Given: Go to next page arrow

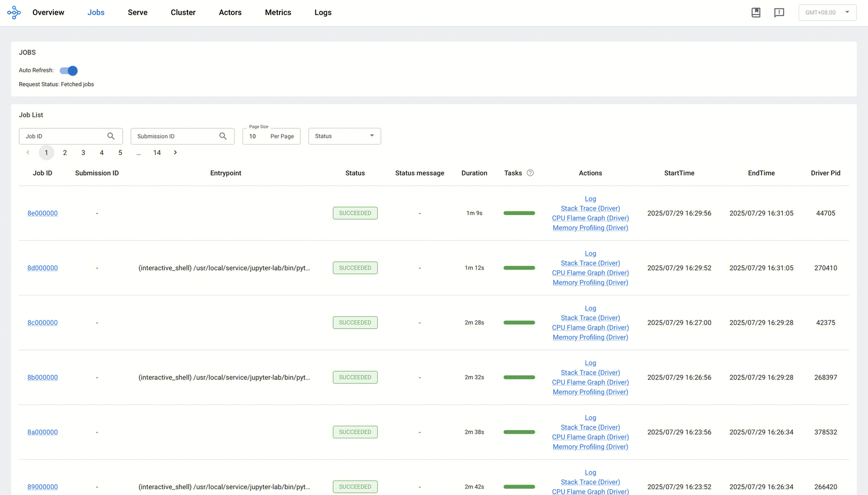Looking at the screenshot, I should click(x=175, y=153).
